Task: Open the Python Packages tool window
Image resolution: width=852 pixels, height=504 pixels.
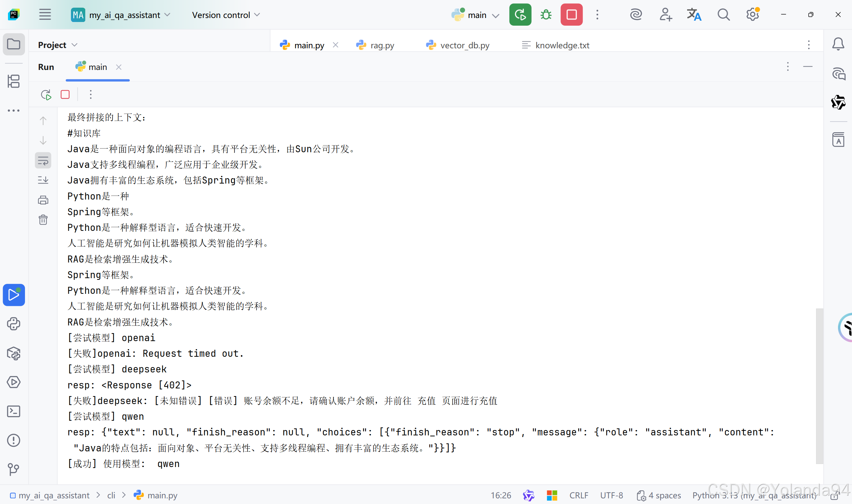Action: tap(14, 353)
